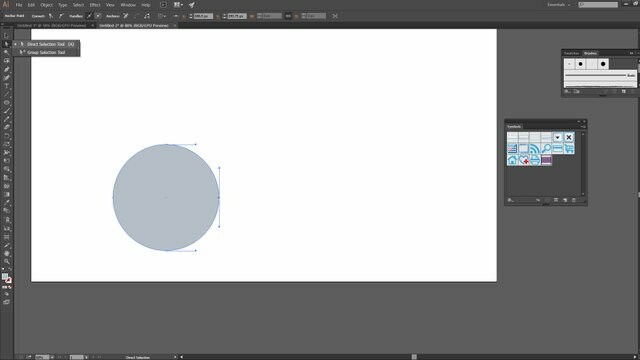Select the Artboard tool

(x=6, y=237)
